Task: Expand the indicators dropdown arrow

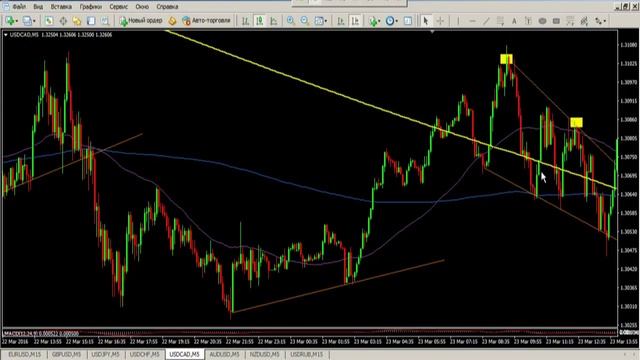Action: click(379, 21)
